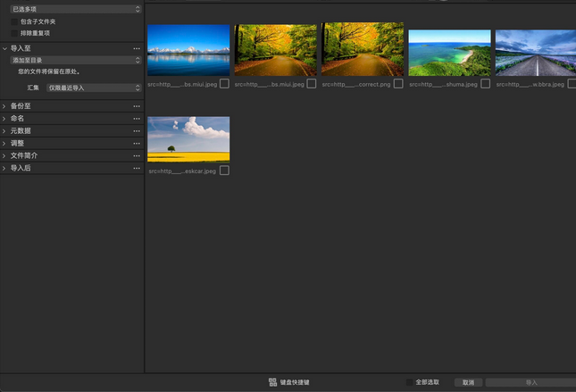Click the 导入 import button
Image resolution: width=576 pixels, height=392 pixels.
[x=531, y=382]
